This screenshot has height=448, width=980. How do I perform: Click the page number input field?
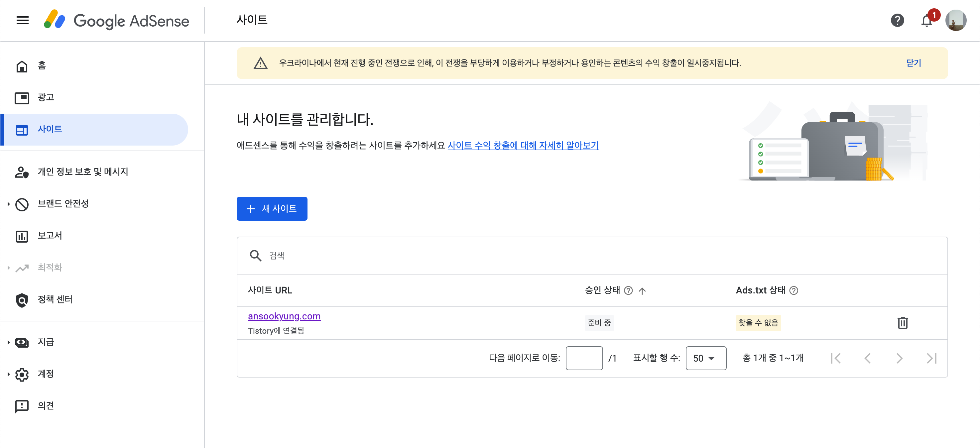tap(584, 358)
